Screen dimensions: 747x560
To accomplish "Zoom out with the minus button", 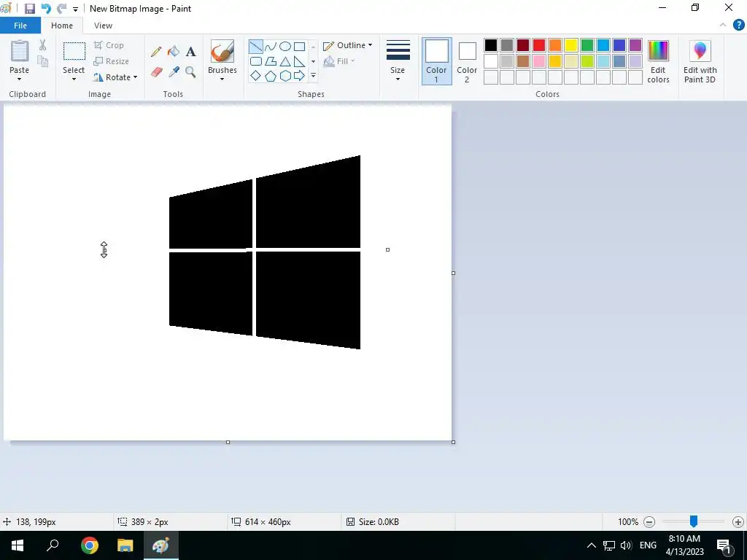I will pyautogui.click(x=649, y=522).
